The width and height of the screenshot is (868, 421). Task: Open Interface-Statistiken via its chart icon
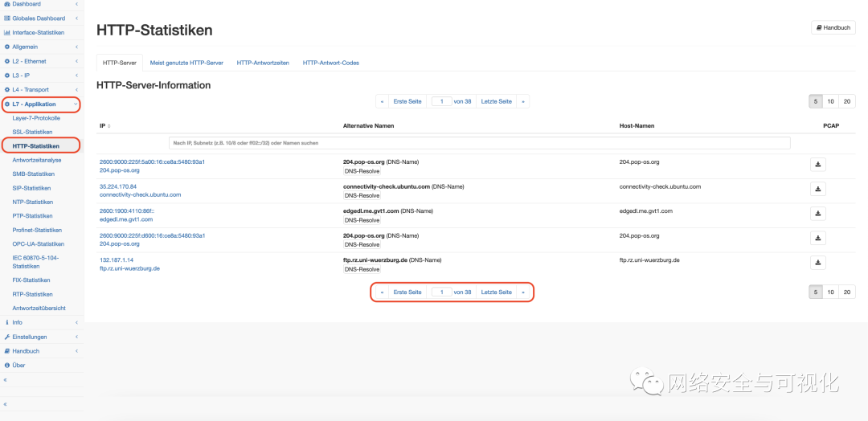(6, 33)
